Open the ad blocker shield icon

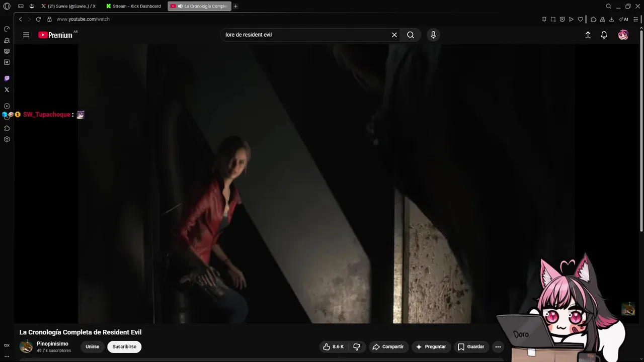point(562,19)
